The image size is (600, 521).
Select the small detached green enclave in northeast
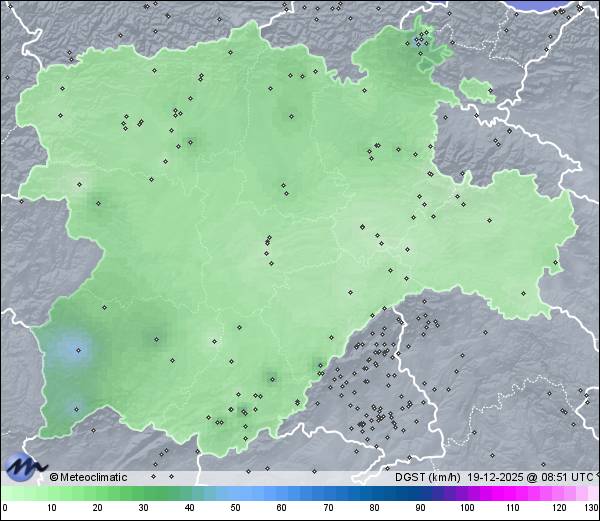[477, 90]
